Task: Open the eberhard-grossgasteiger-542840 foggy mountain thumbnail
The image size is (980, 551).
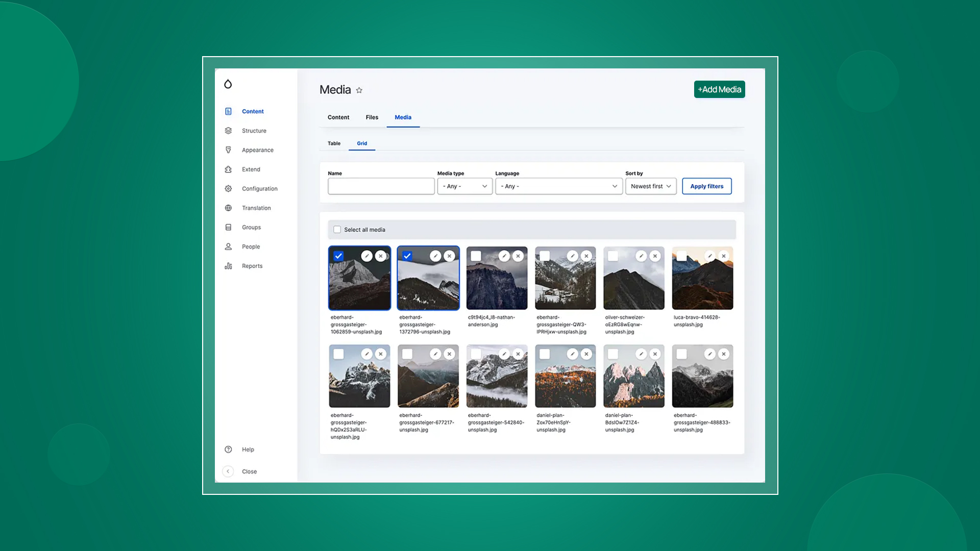Action: (x=497, y=376)
